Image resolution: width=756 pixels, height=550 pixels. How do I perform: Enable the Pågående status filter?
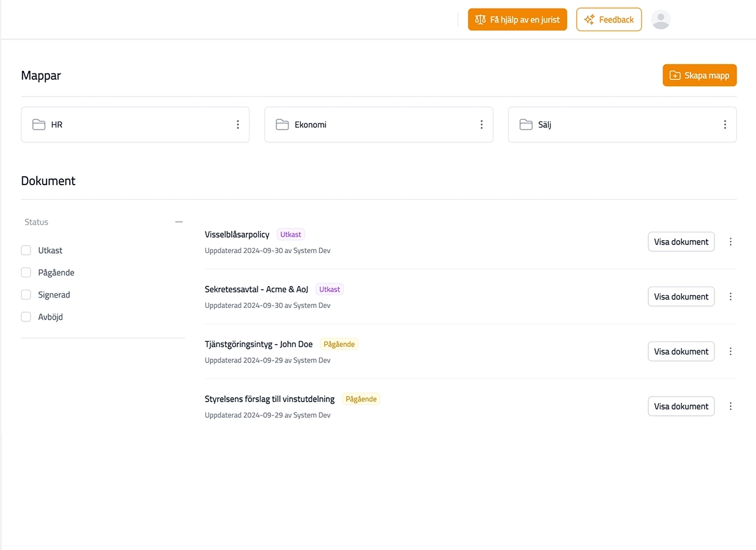coord(26,273)
